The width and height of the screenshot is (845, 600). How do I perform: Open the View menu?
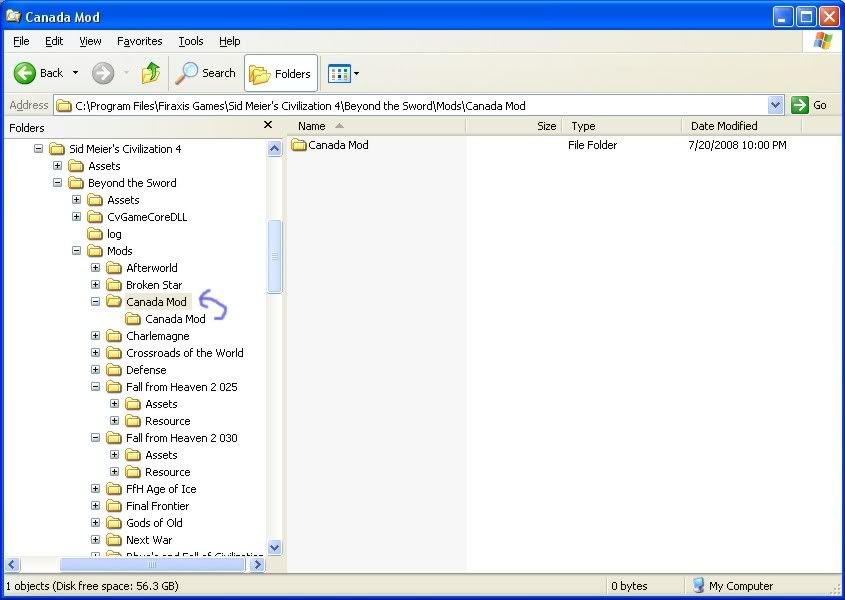(90, 41)
